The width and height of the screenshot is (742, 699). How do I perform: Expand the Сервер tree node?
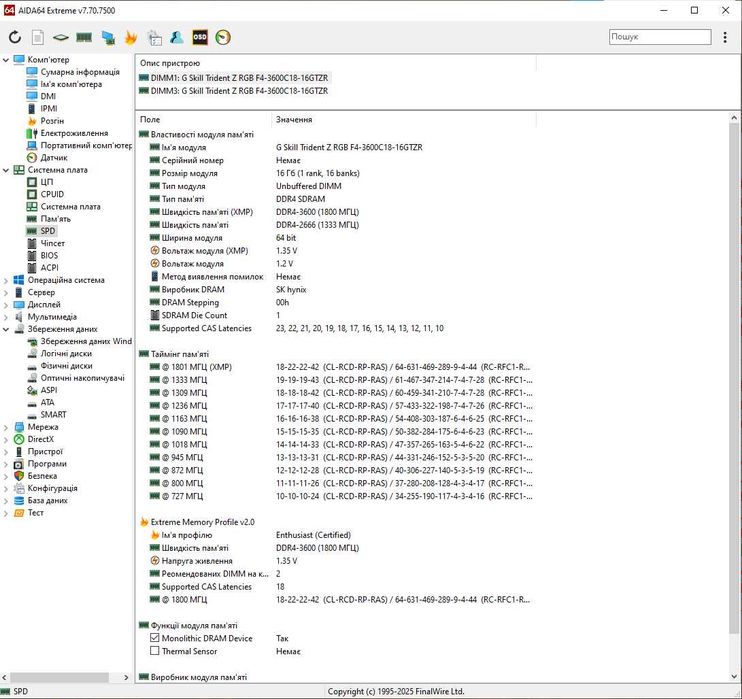6,292
